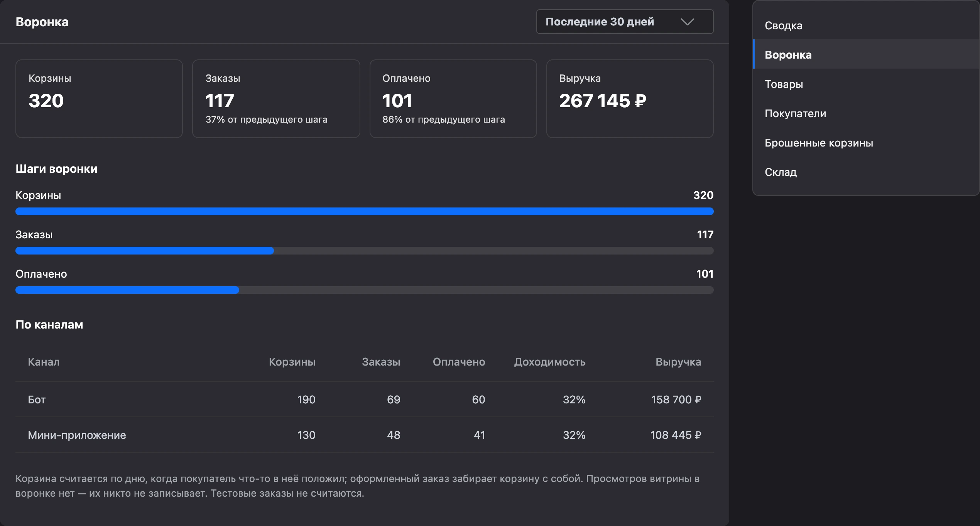The height and width of the screenshot is (526, 980).
Task: Click the 60 paid value for Бот
Action: pos(478,400)
